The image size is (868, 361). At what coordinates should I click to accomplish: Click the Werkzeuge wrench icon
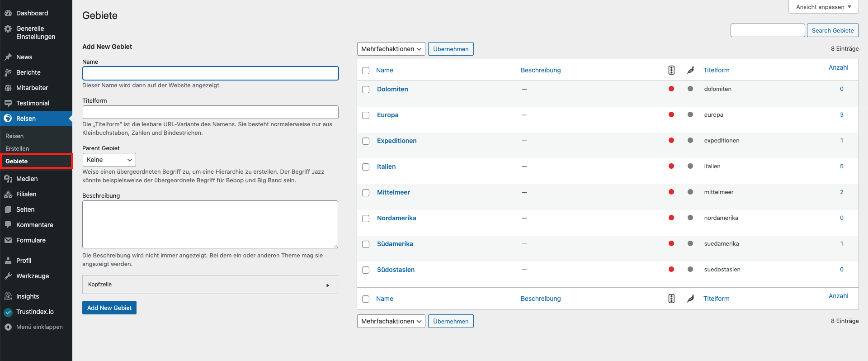click(8, 276)
